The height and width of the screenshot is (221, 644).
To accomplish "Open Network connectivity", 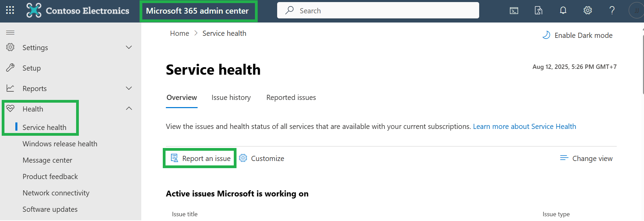I will (x=56, y=193).
